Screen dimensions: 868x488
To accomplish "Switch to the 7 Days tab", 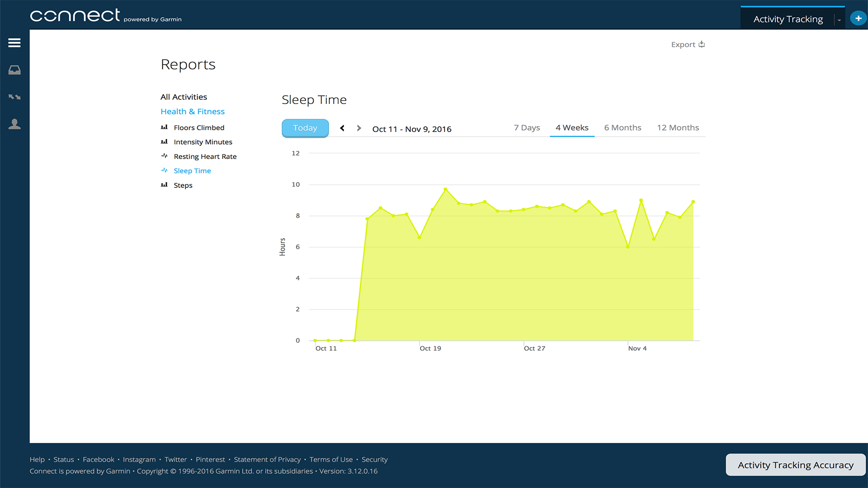I will 527,128.
